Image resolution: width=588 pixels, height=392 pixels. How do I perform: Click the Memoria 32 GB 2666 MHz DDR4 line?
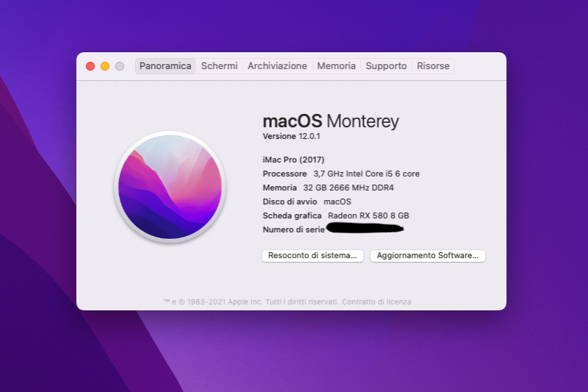point(328,188)
